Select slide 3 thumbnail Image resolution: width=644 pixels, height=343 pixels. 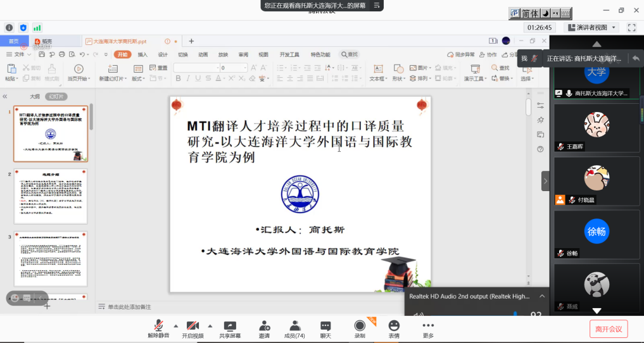coord(51,259)
